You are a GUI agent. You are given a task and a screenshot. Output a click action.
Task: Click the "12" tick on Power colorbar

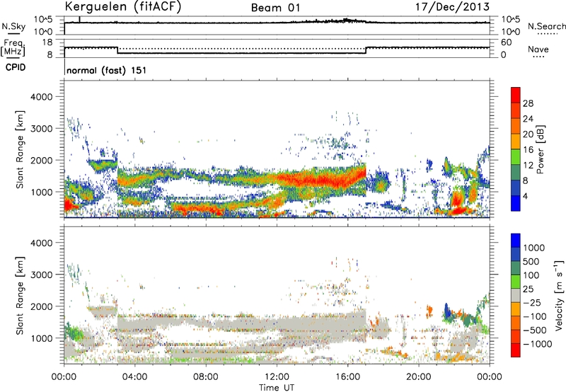click(x=528, y=166)
